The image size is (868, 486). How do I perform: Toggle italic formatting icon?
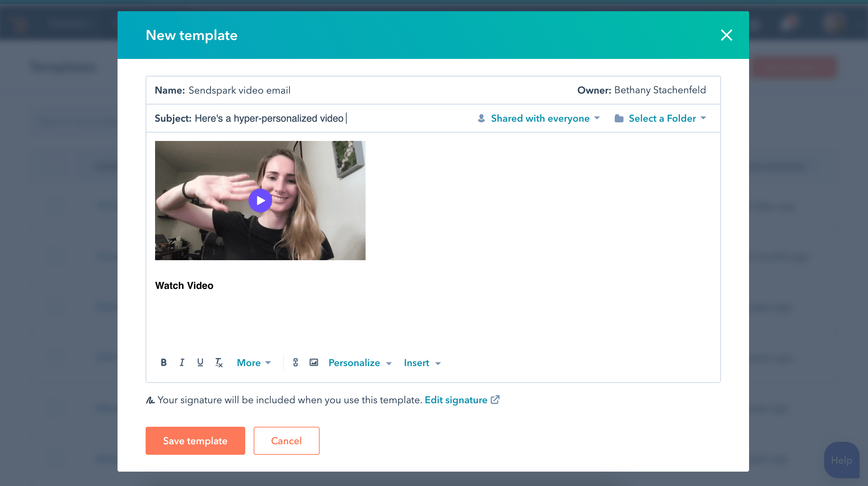[x=182, y=363]
